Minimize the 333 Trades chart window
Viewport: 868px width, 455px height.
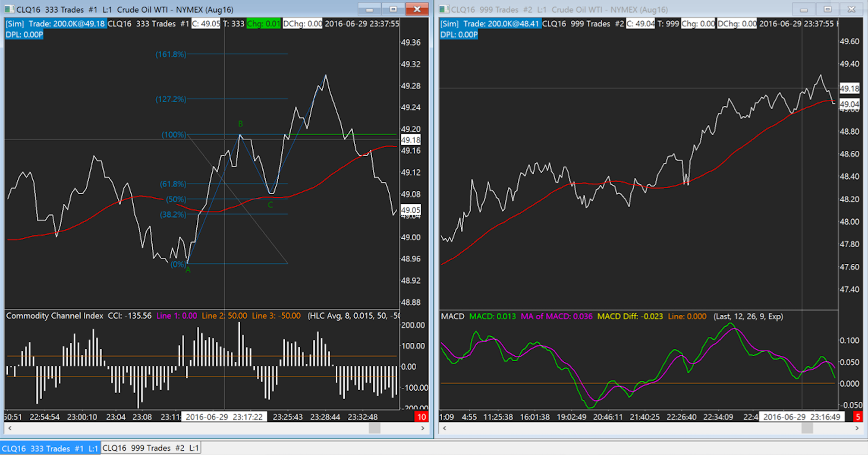[369, 9]
